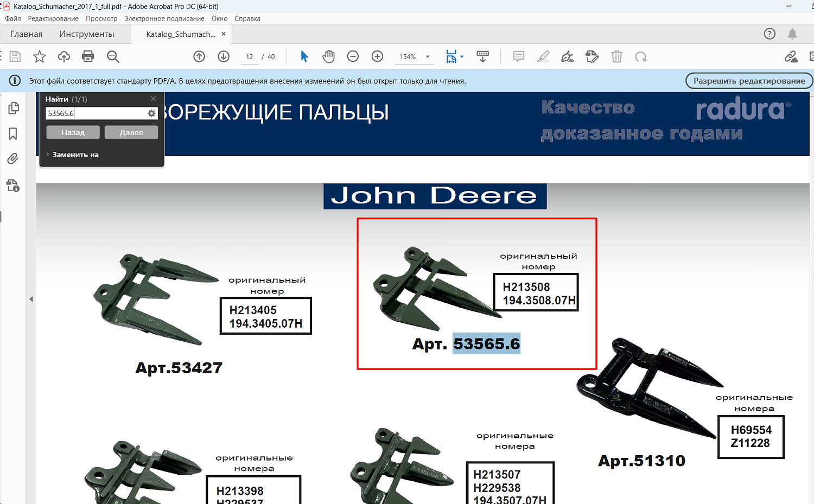Open the PDF/A standards panel icon
The height and width of the screenshot is (504, 814).
(13, 186)
